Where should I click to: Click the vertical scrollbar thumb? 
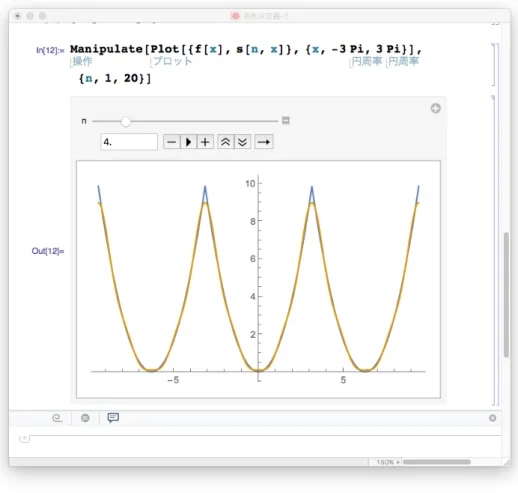click(506, 295)
